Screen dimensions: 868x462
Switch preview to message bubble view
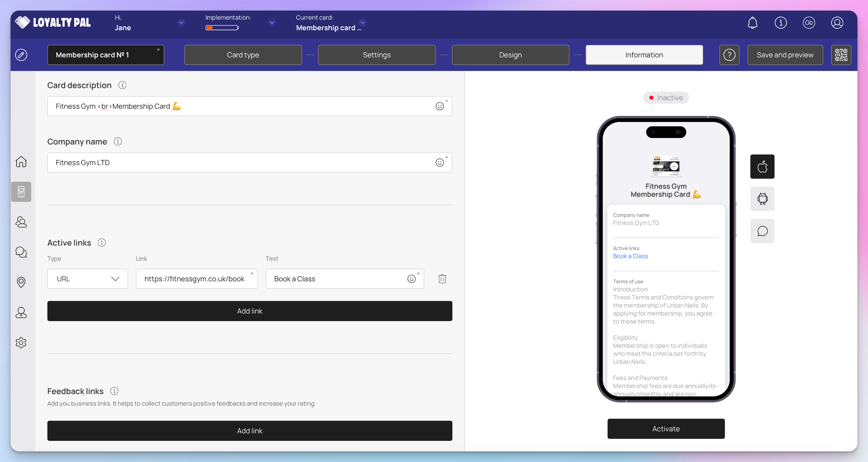[762, 231]
